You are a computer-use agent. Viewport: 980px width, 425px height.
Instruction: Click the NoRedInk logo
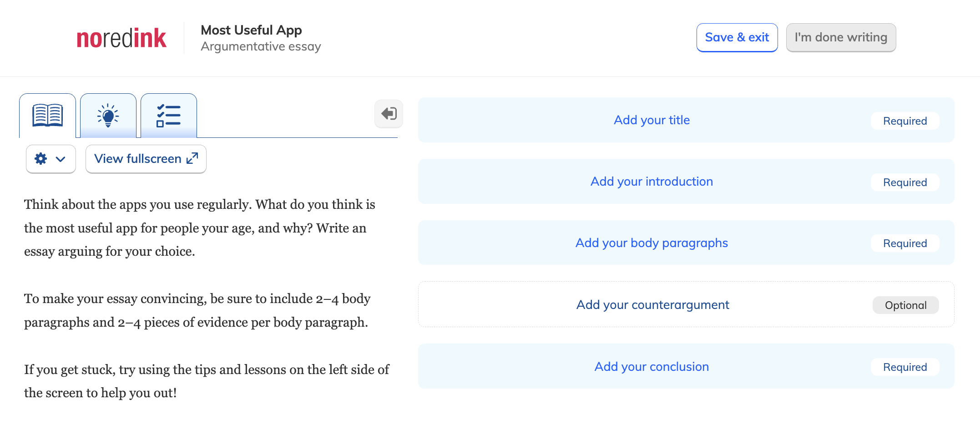121,38
